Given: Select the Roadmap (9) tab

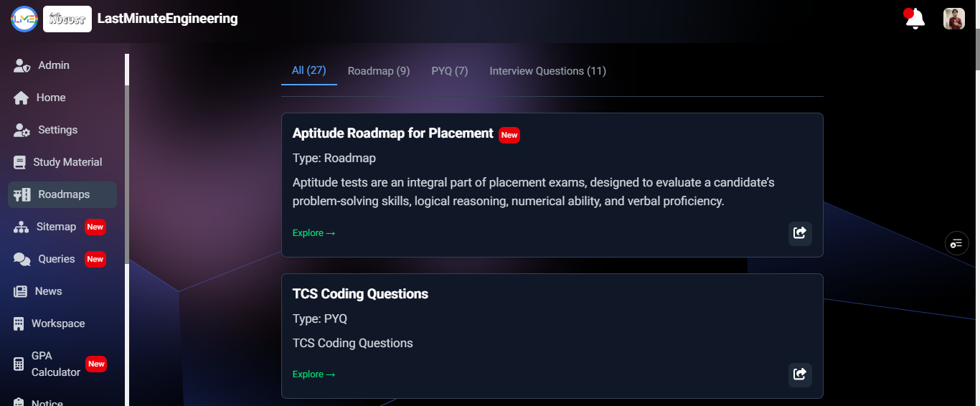Looking at the screenshot, I should click(x=379, y=71).
